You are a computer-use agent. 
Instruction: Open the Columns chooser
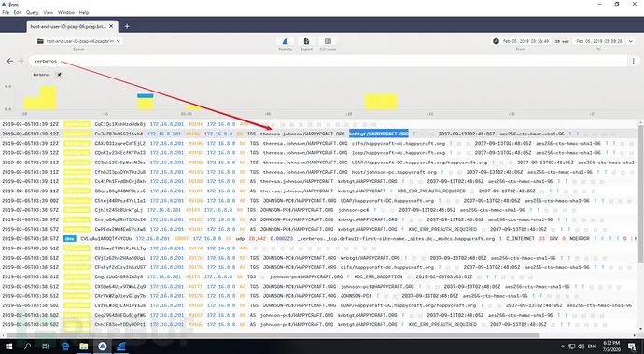(328, 41)
